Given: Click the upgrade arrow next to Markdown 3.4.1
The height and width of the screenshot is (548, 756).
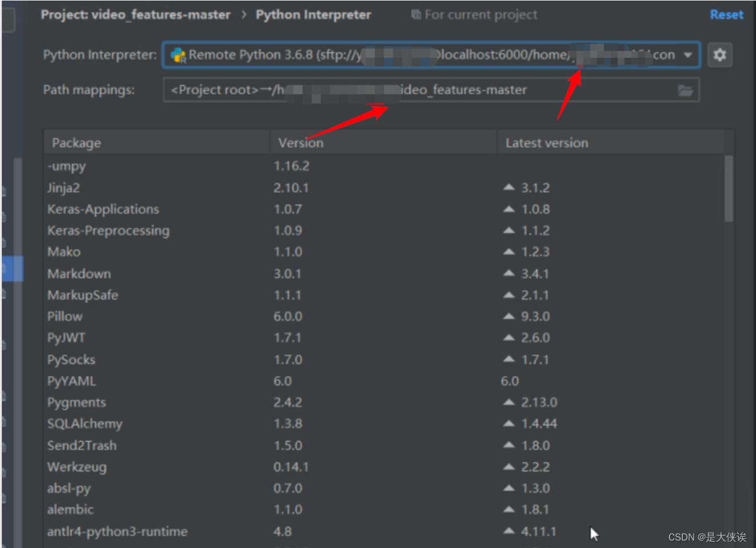Looking at the screenshot, I should (x=509, y=273).
